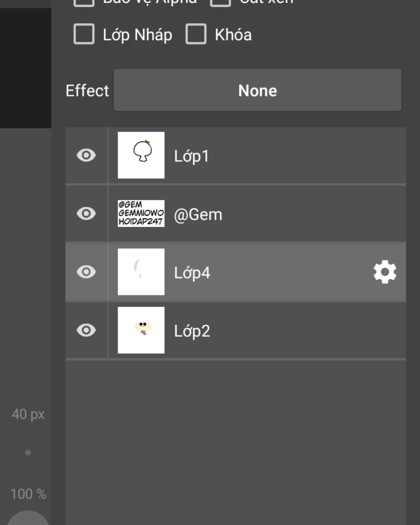Click the Lớp4 layer thumbnail

pos(141,272)
